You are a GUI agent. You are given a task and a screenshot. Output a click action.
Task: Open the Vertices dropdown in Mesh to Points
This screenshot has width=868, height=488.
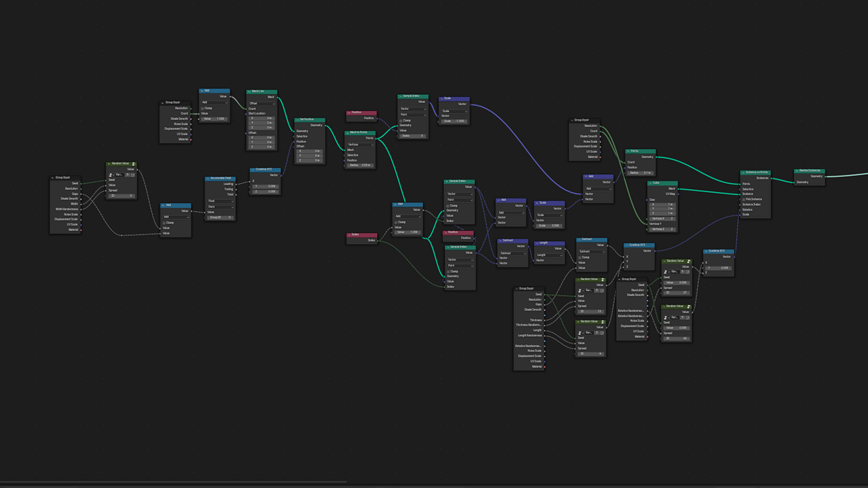pos(361,145)
